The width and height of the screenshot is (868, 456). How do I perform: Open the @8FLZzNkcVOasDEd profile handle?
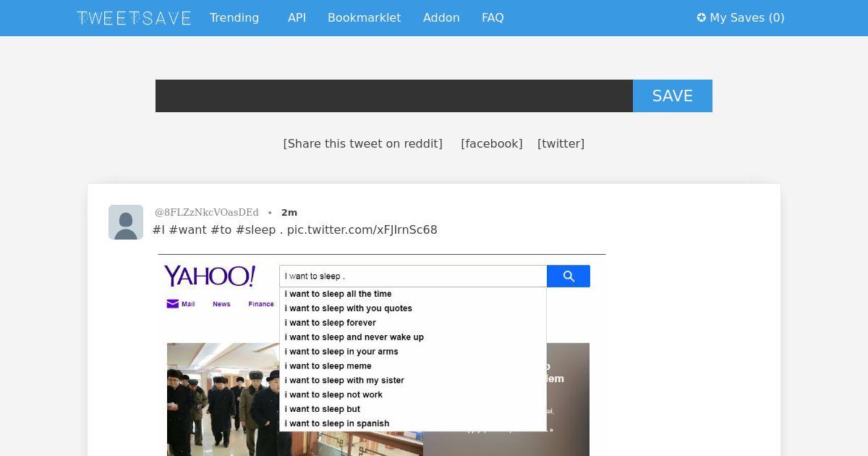206,212
